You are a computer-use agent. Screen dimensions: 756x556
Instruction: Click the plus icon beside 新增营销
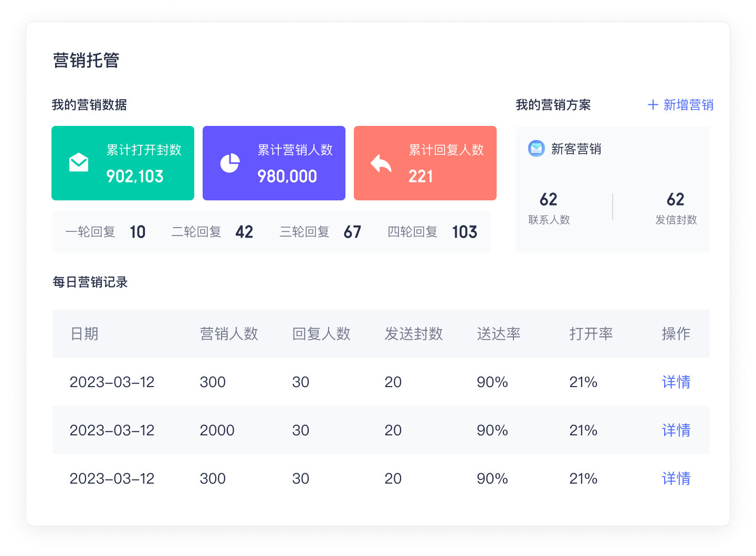pyautogui.click(x=653, y=104)
